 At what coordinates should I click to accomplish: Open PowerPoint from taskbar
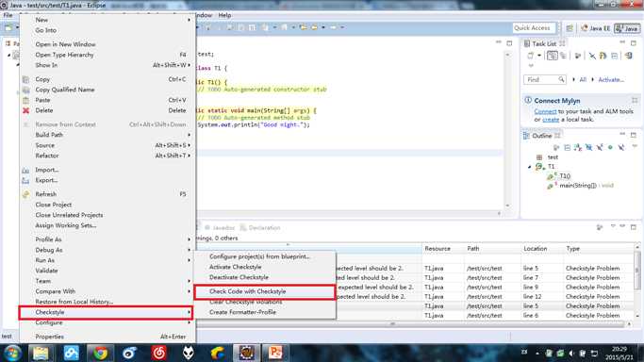click(x=275, y=353)
